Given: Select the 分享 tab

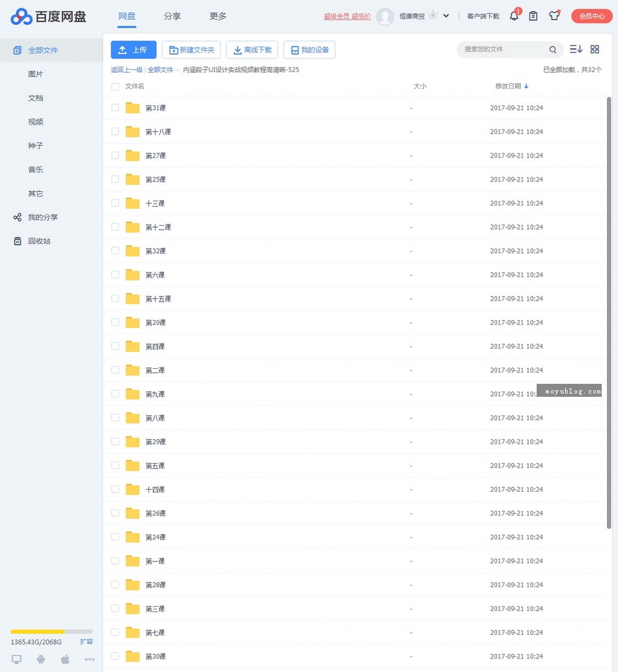Looking at the screenshot, I should 172,16.
